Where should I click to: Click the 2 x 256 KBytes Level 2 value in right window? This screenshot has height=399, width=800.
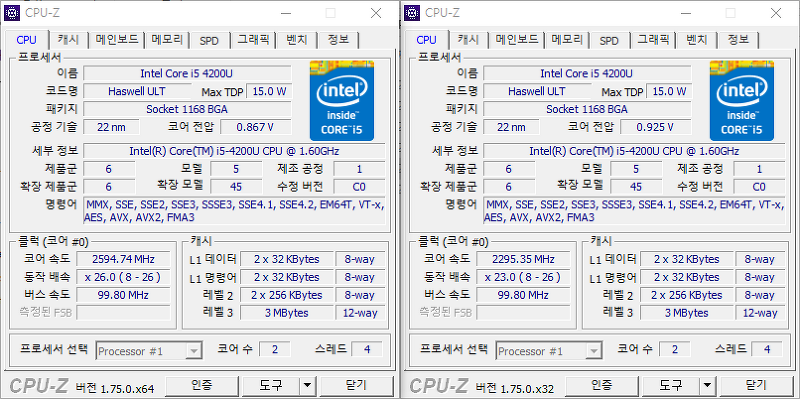coord(687,295)
